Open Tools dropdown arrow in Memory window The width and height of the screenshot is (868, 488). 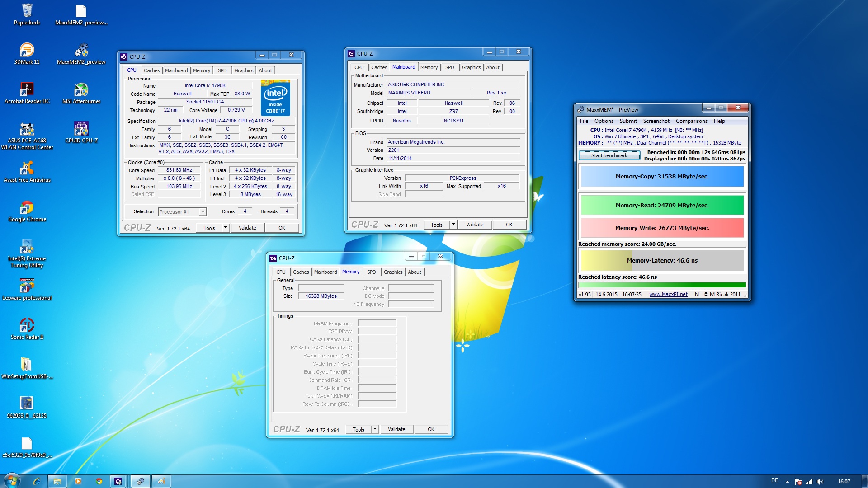[x=375, y=429]
